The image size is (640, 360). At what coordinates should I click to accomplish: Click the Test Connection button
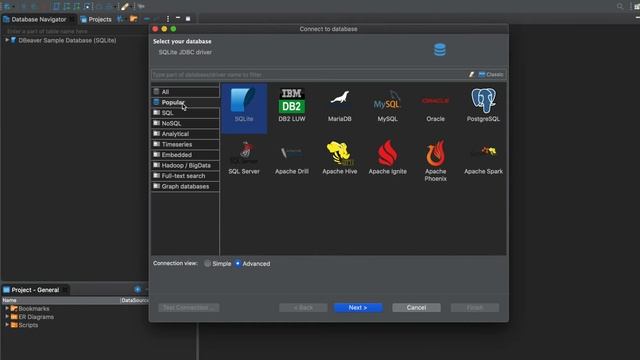[x=189, y=307]
